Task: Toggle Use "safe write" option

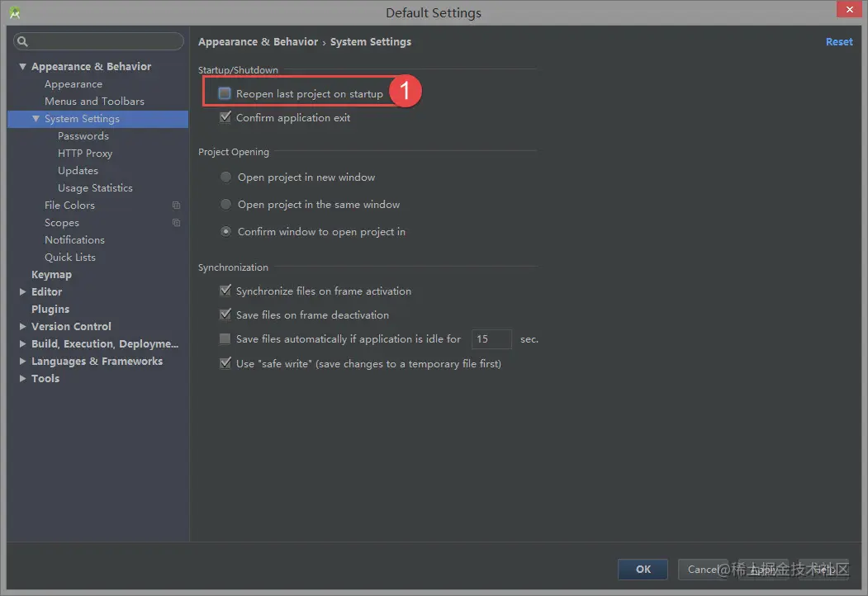Action: point(225,363)
